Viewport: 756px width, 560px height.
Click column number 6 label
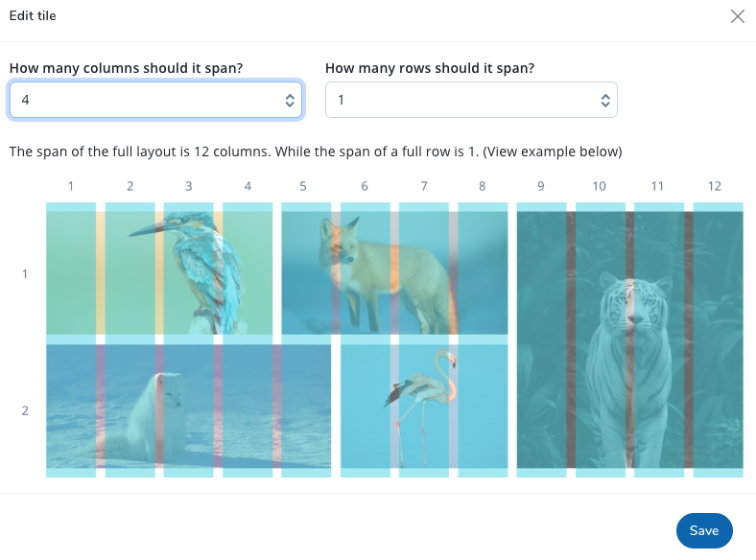pos(365,186)
